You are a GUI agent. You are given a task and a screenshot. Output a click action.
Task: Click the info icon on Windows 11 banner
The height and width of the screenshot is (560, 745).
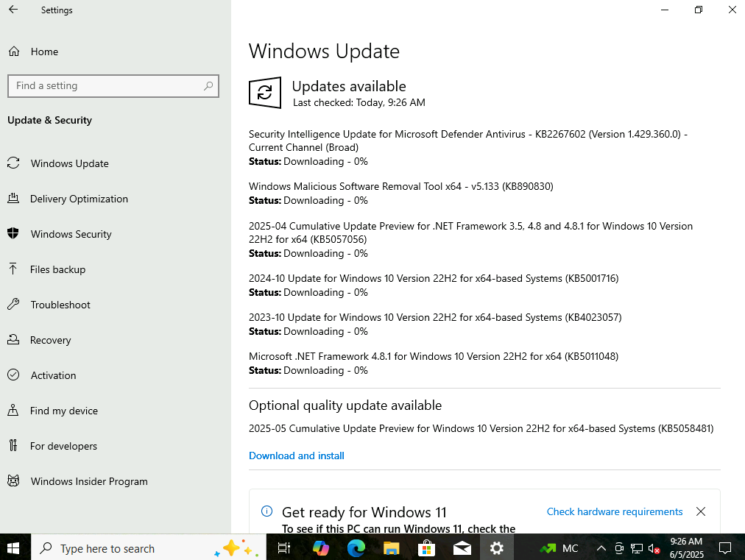click(x=267, y=511)
